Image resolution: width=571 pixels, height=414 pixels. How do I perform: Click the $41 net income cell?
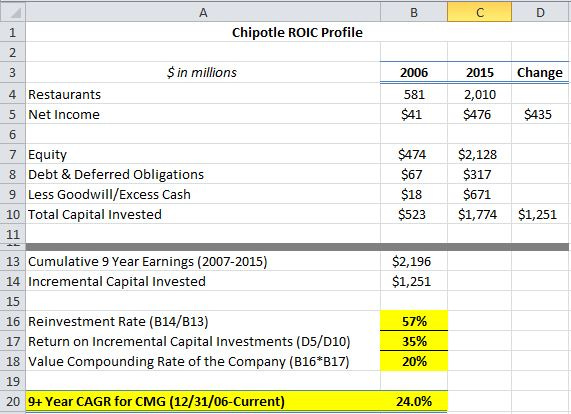(414, 114)
